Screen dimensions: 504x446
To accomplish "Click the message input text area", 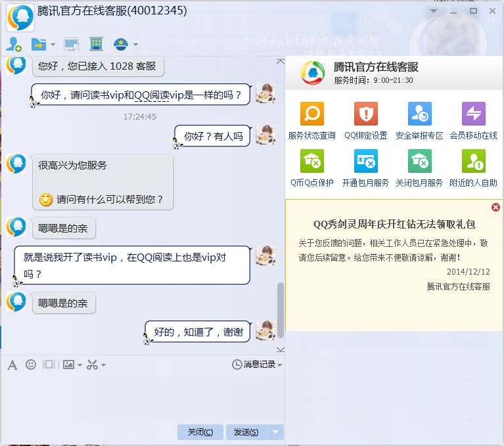I will (x=143, y=398).
